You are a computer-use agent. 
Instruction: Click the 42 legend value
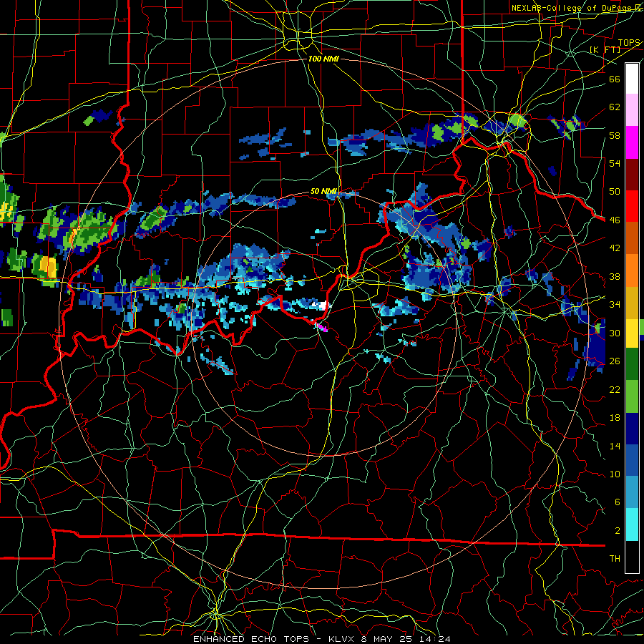point(615,248)
